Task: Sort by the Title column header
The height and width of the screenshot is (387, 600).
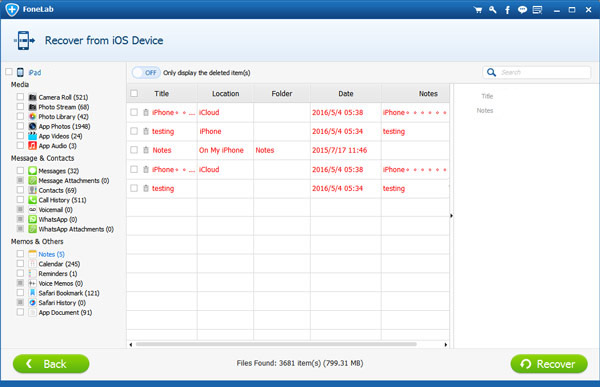Action: click(x=161, y=93)
